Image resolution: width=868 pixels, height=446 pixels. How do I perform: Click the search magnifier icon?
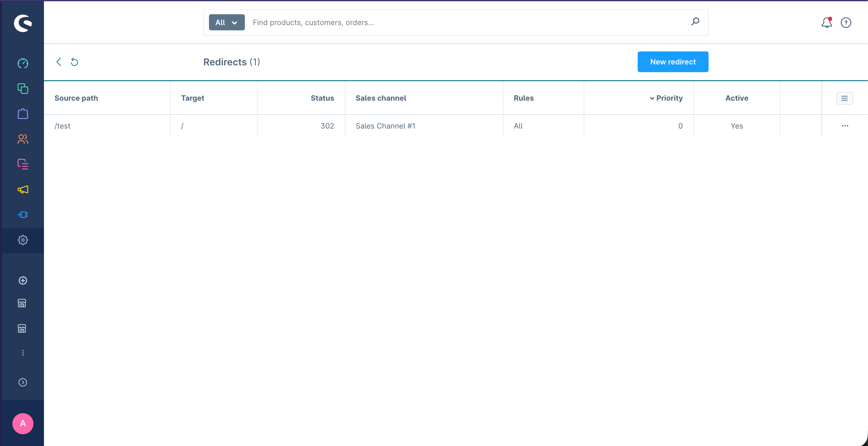coord(695,22)
